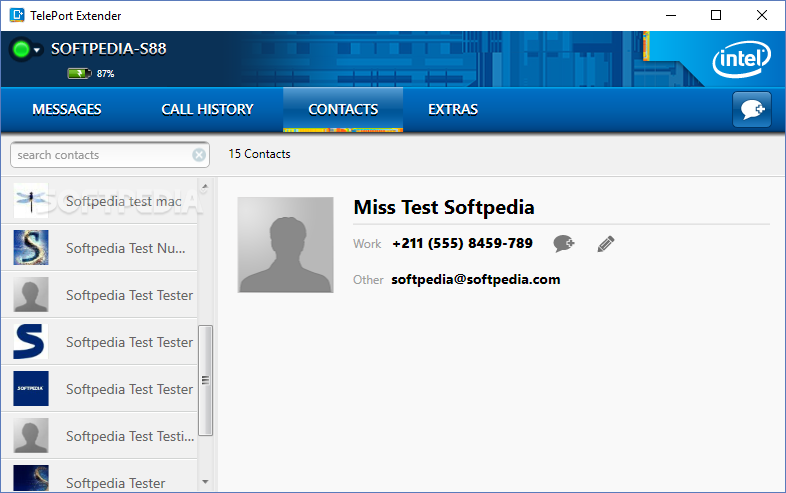This screenshot has width=786, height=493.
Task: Clear the contact search box
Action: coord(199,155)
